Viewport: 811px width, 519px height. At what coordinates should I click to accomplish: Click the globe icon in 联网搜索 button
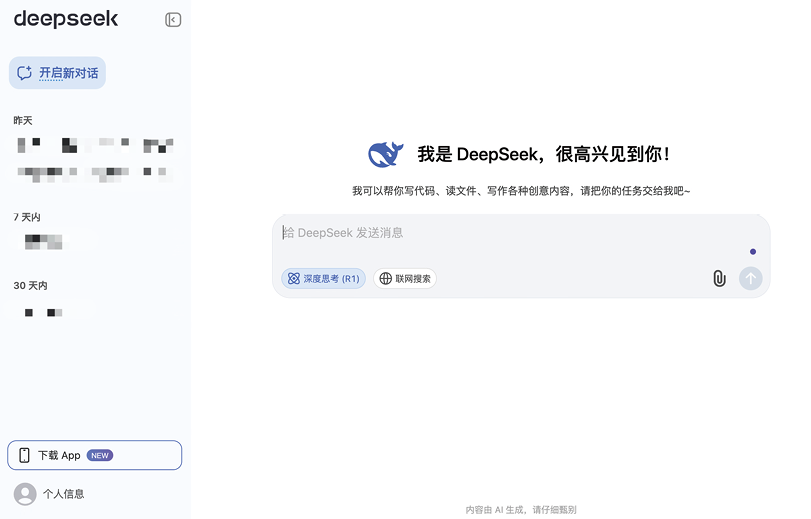click(385, 278)
